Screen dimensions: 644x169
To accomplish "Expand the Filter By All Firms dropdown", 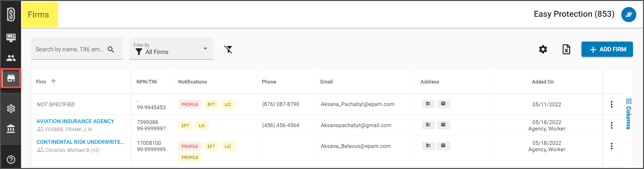I will [x=171, y=49].
